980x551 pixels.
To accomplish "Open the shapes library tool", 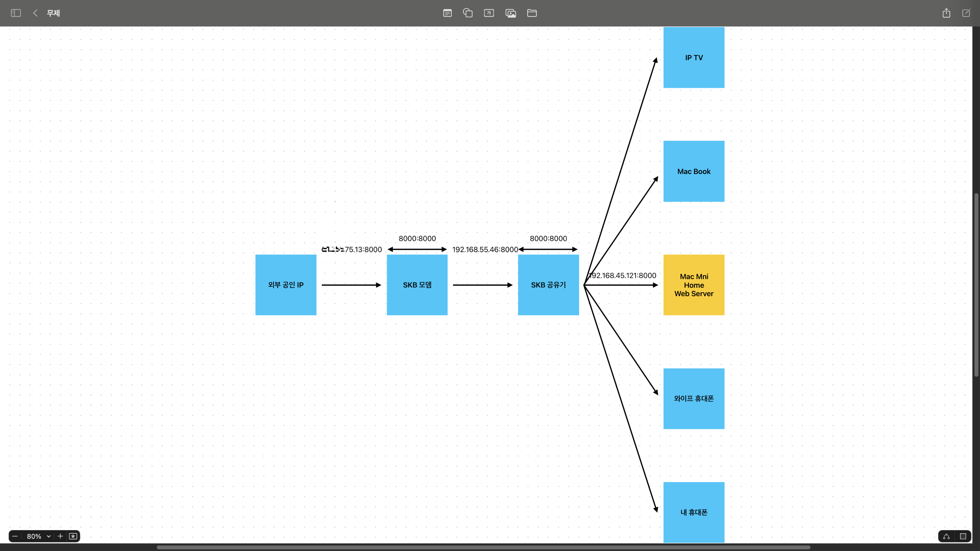I will (467, 13).
